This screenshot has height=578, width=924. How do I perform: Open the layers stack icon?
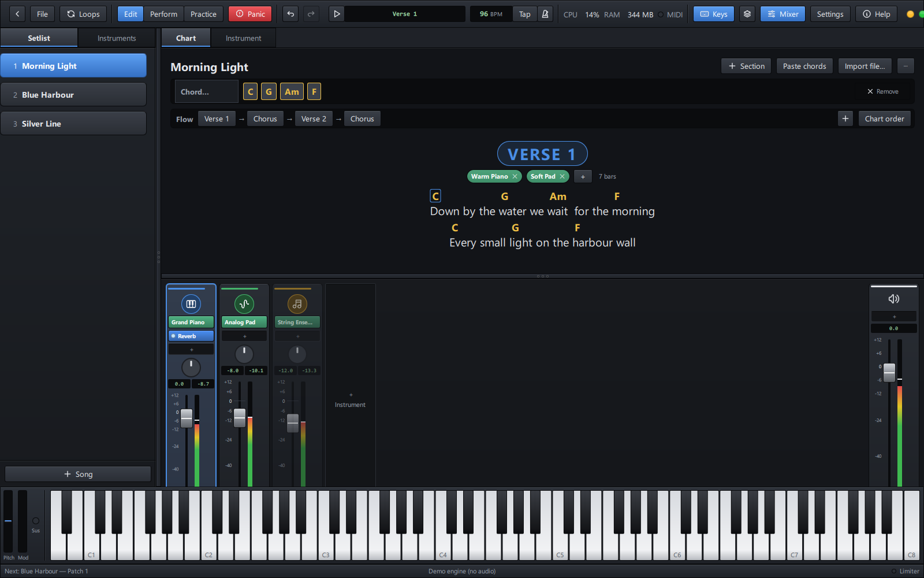point(747,14)
